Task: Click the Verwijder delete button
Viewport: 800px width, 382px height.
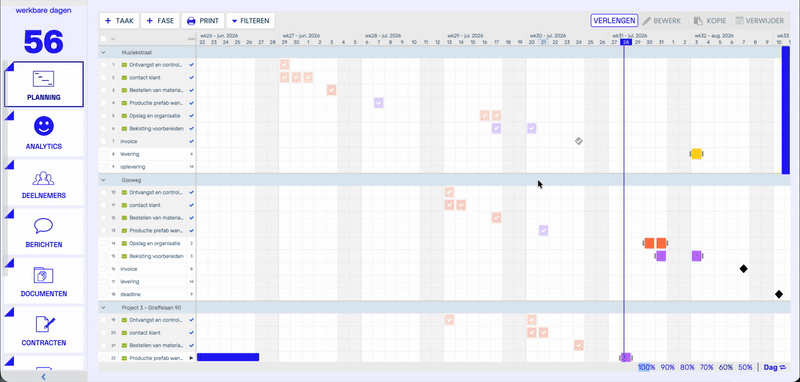Action: coord(760,21)
